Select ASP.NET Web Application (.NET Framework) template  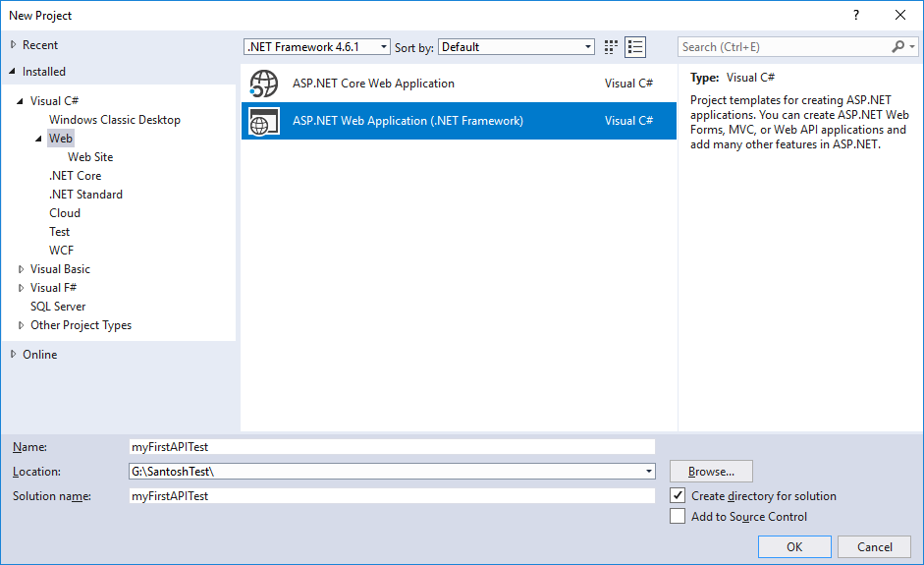click(459, 121)
